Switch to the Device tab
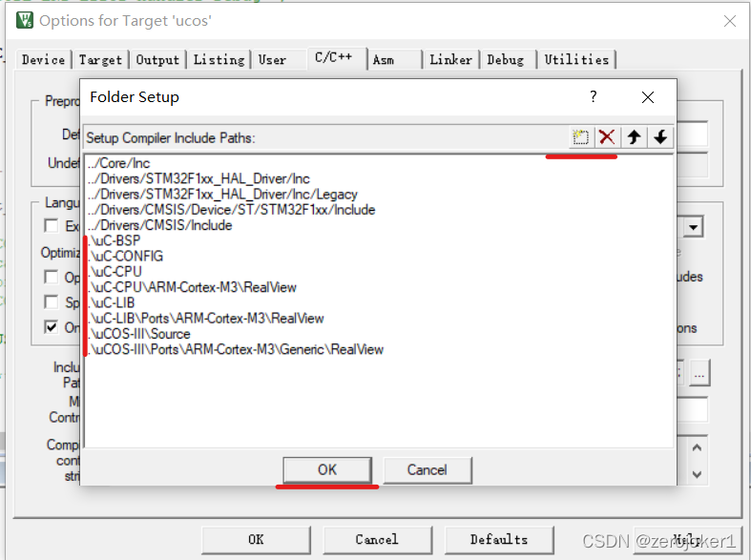This screenshot has height=560, width=751. [43, 60]
